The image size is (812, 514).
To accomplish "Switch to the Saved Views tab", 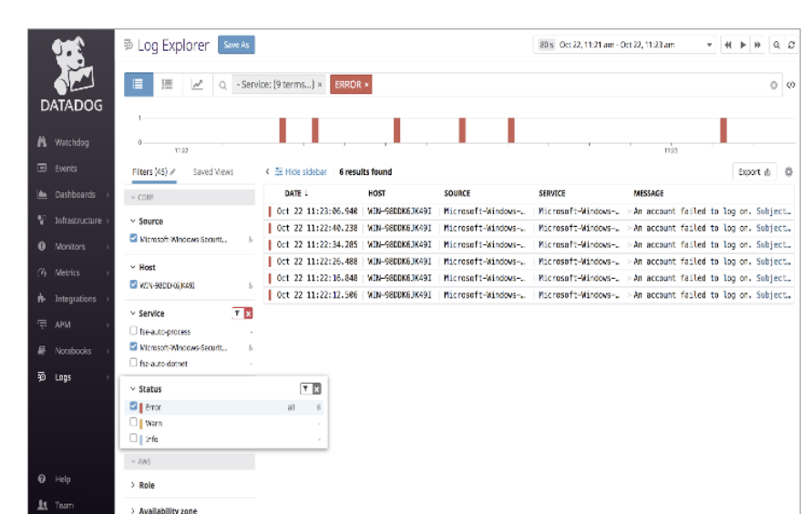I will 213,172.
